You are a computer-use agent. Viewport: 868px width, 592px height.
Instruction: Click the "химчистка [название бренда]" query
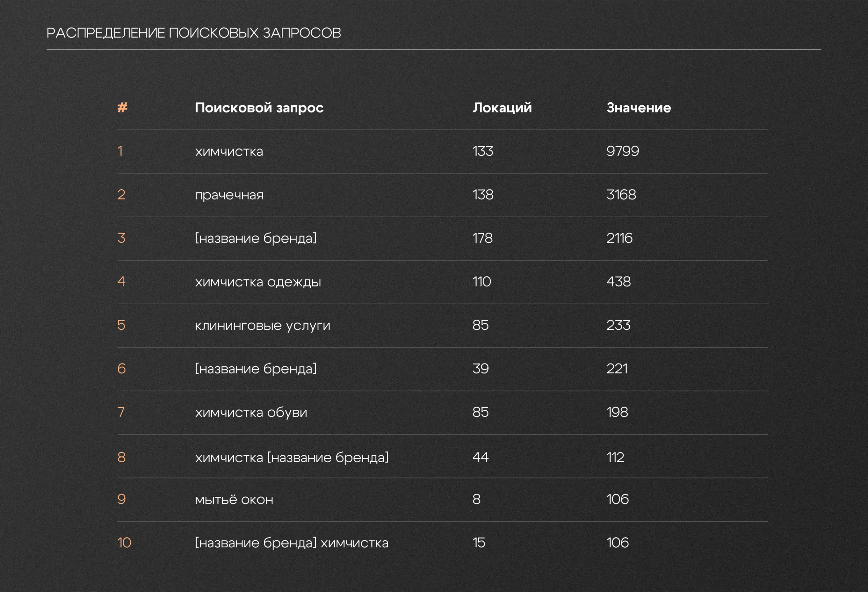tap(292, 457)
